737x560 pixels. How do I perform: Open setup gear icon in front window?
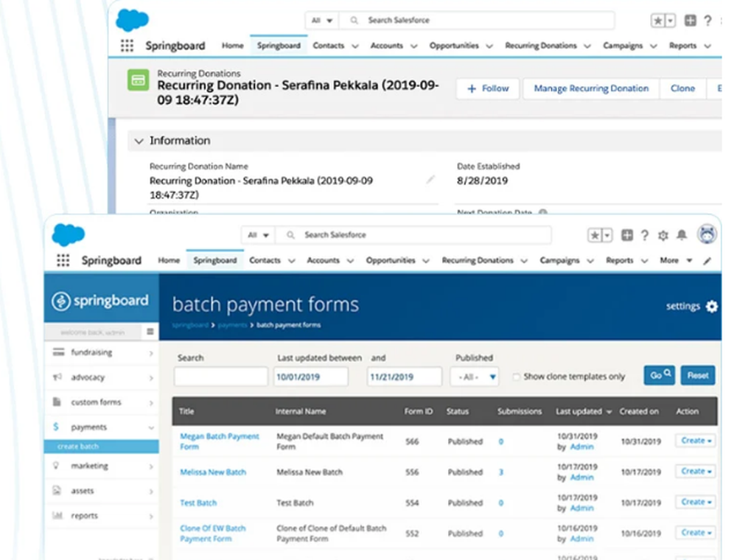[663, 235]
